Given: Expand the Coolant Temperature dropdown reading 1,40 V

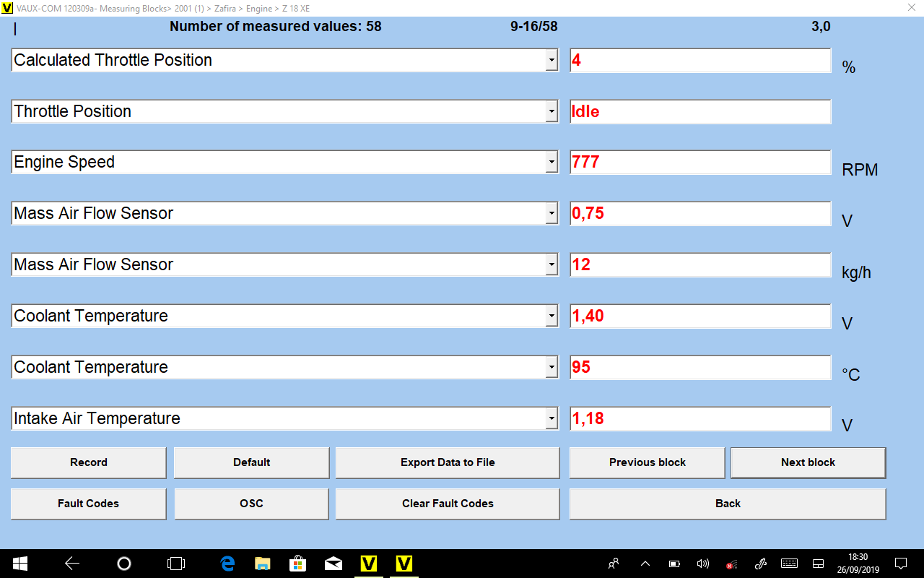Looking at the screenshot, I should 552,316.
